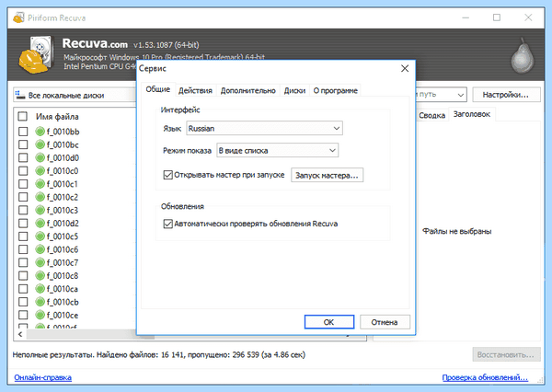Click the green status icon of f_0010ca

click(x=40, y=288)
